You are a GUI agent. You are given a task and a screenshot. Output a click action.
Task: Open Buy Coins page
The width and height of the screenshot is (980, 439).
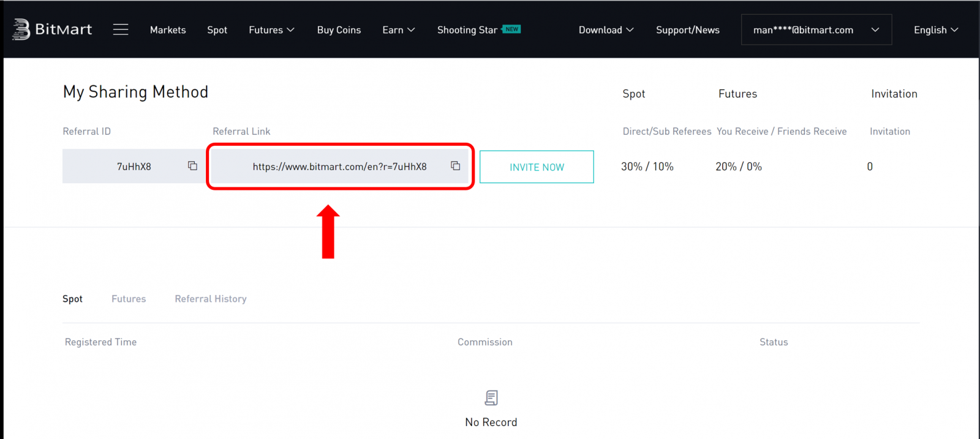(339, 30)
